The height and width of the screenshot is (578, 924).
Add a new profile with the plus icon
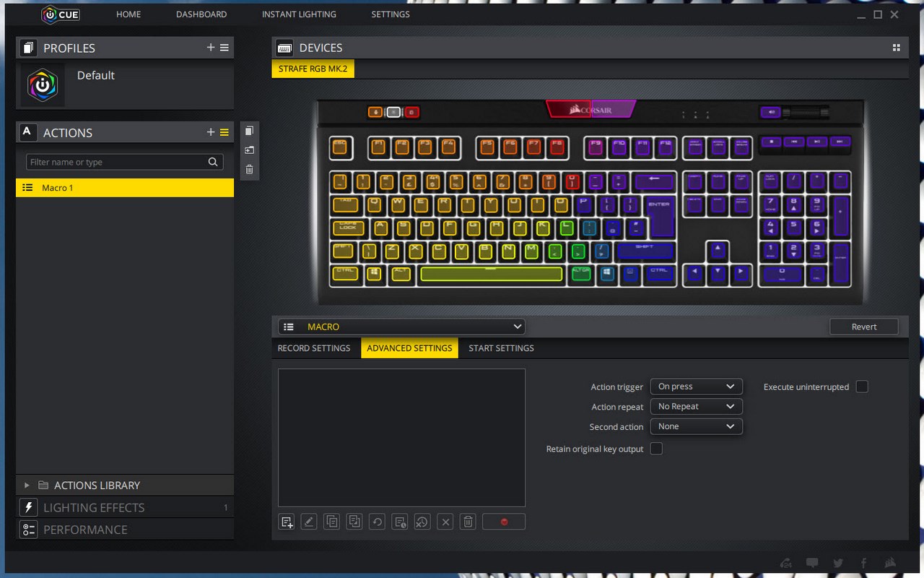click(211, 48)
